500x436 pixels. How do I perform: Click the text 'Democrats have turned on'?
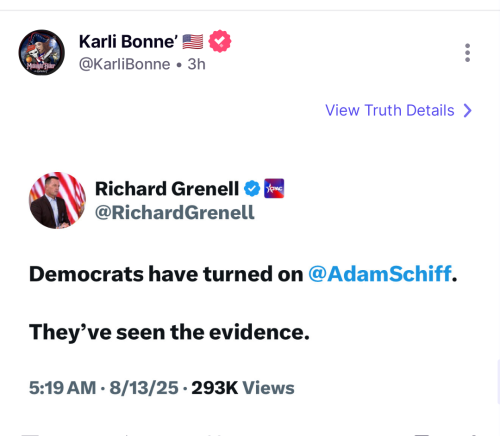click(x=166, y=274)
